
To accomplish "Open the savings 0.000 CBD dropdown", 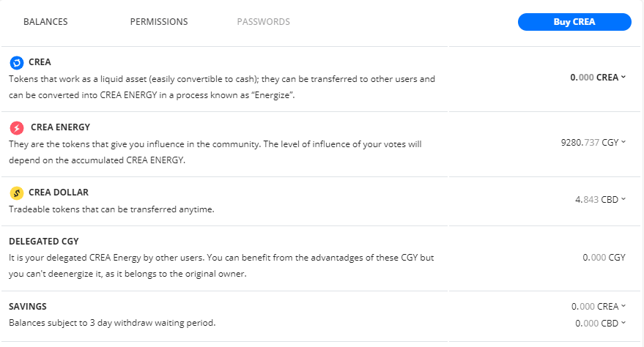I will (x=600, y=324).
